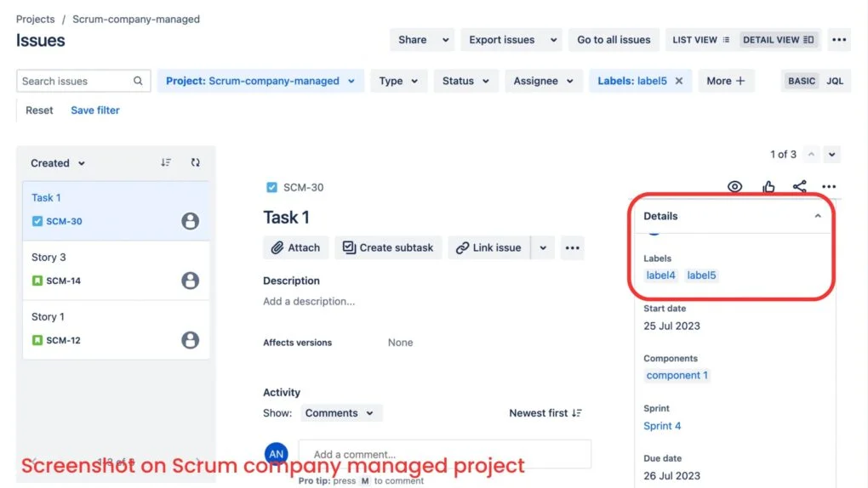This screenshot has width=868, height=488.
Task: Click the watch issue eye icon
Action: click(734, 186)
